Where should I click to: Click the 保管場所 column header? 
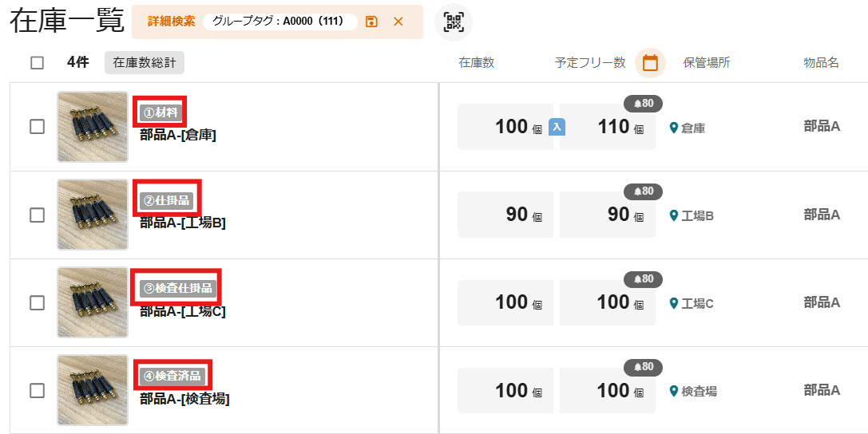pos(707,63)
